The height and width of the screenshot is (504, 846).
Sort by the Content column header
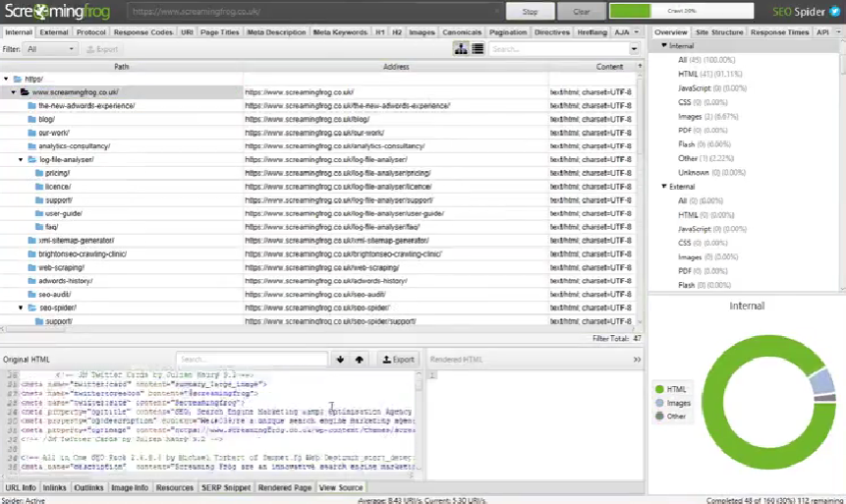tap(609, 67)
